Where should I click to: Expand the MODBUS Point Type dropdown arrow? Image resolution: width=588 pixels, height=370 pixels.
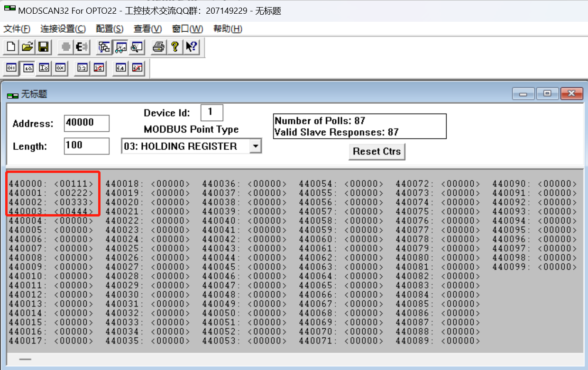coord(256,146)
